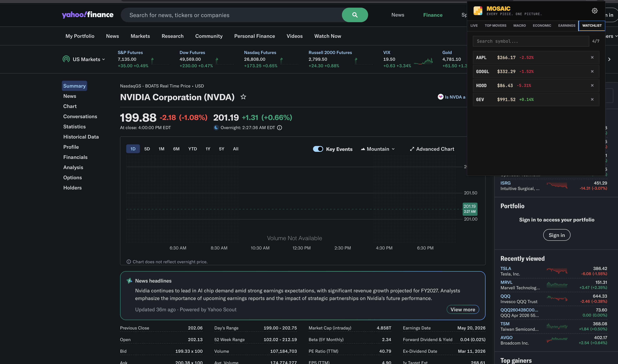Open Financials in sidebar

[x=75, y=157]
